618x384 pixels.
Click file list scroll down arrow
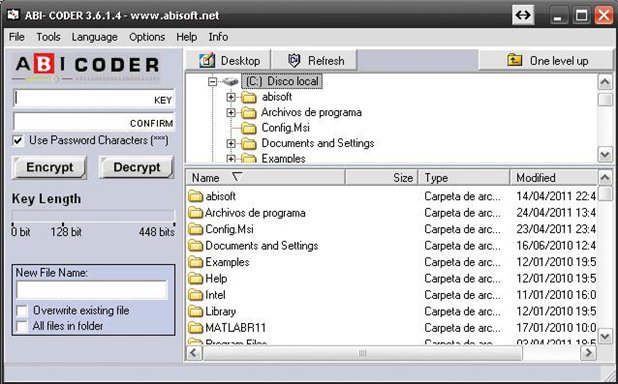tap(605, 336)
